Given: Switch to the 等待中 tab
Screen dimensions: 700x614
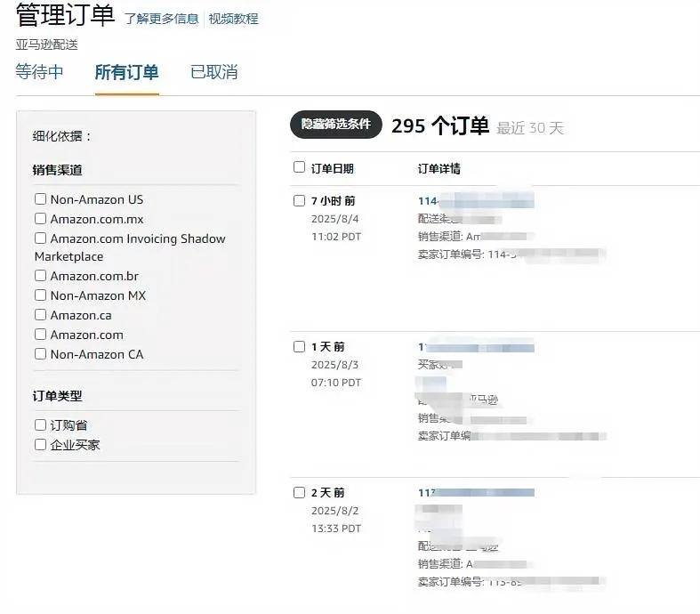Looking at the screenshot, I should click(x=39, y=72).
